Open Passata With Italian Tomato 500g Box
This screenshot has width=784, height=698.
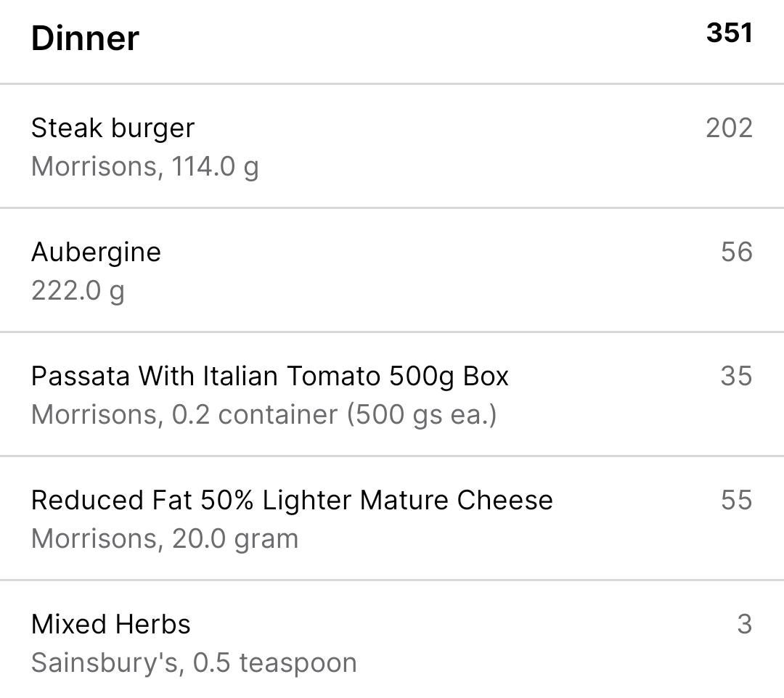point(392,394)
